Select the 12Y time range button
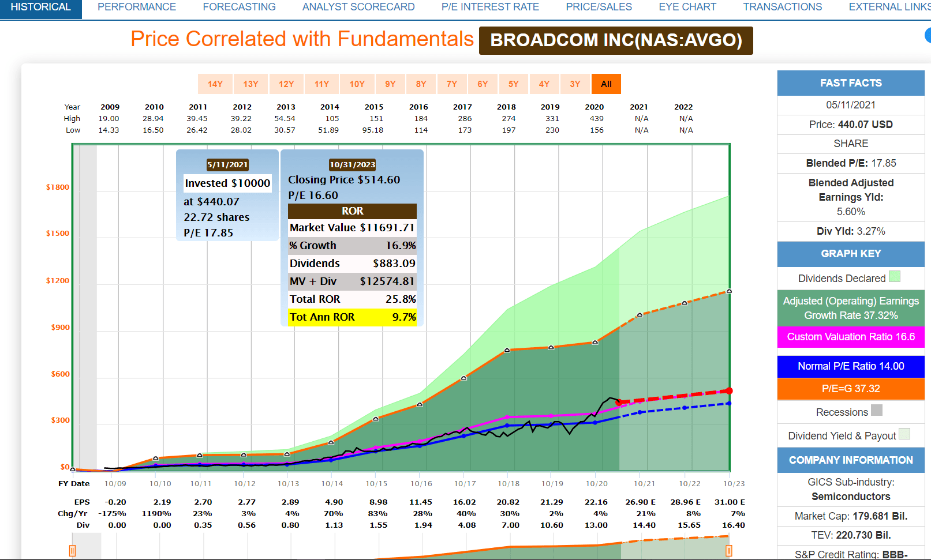 tap(286, 84)
